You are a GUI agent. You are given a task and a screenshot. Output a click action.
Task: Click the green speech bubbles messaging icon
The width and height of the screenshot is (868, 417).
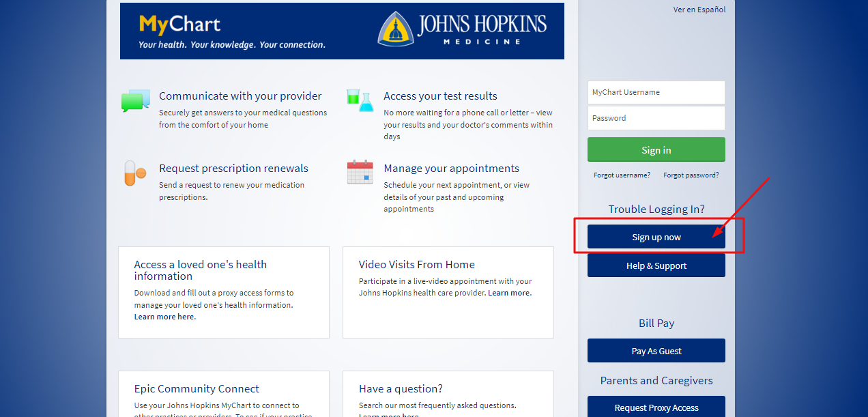(134, 100)
